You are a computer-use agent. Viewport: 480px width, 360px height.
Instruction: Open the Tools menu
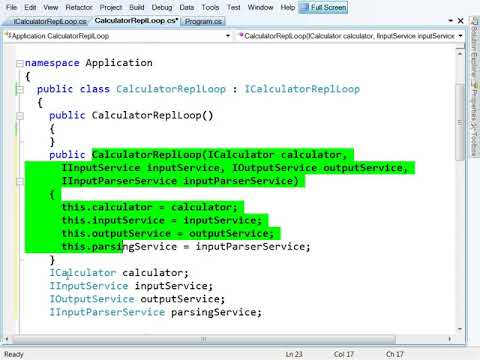(210, 7)
